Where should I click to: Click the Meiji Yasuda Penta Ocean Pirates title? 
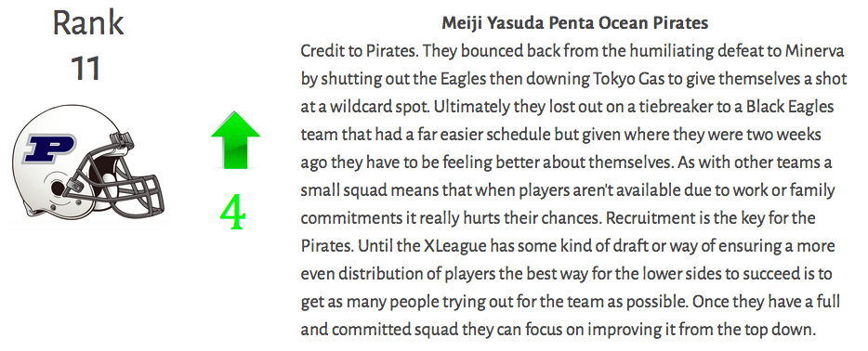(574, 24)
